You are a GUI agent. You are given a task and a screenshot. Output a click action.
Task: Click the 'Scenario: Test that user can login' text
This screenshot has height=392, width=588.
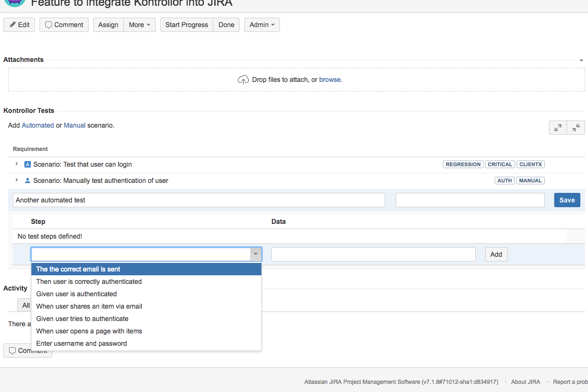click(82, 164)
